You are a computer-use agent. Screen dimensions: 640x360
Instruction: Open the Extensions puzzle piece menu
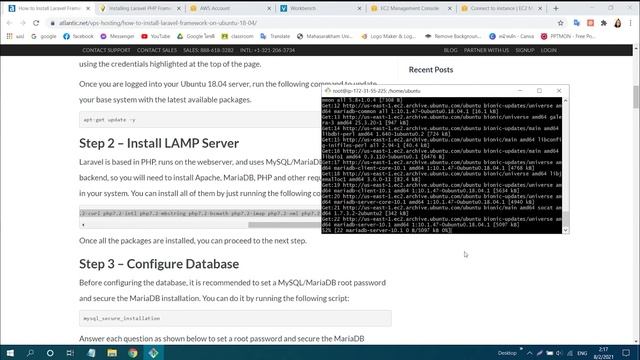click(x=604, y=23)
